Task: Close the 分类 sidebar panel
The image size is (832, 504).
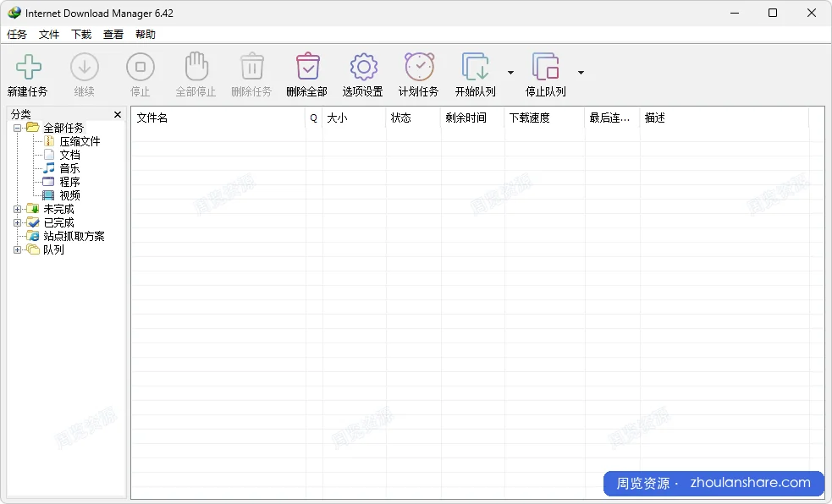Action: click(118, 114)
